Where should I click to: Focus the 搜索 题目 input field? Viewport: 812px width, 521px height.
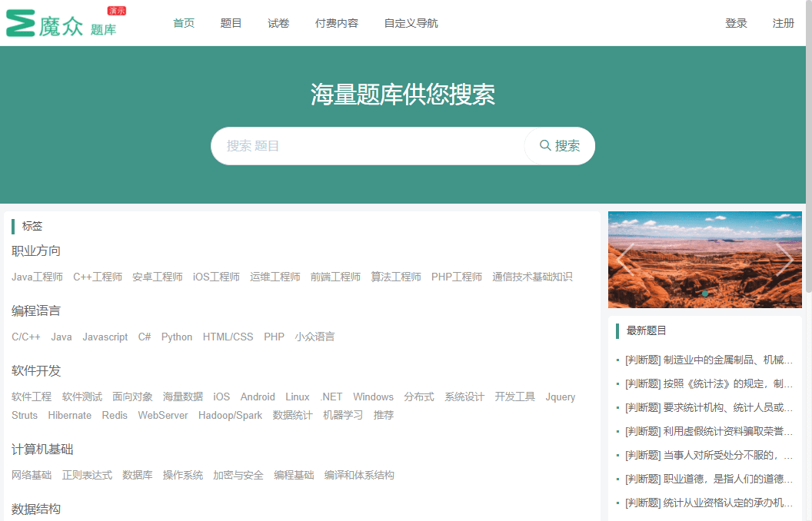(x=369, y=146)
